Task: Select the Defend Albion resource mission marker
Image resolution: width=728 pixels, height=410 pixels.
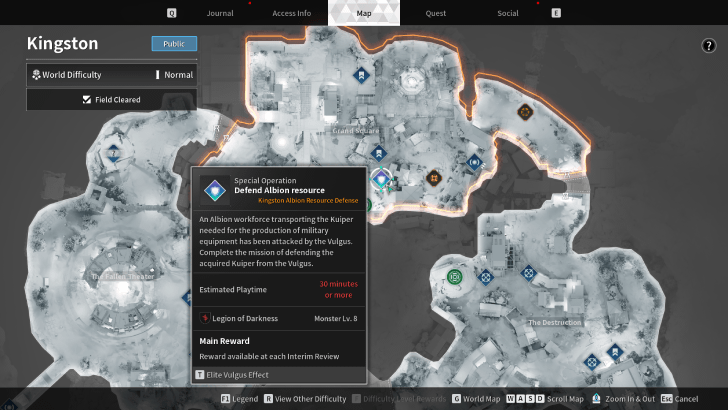Action: (x=381, y=180)
